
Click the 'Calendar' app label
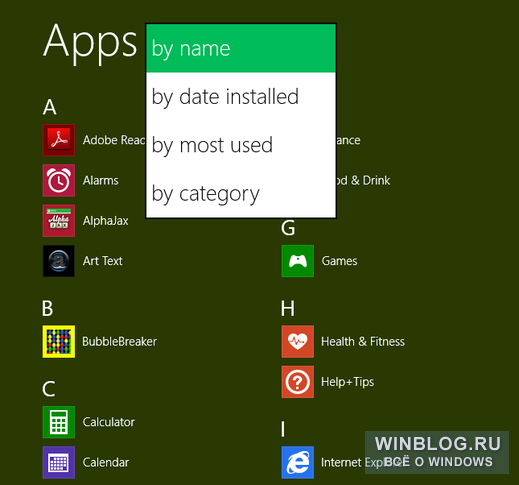pos(106,462)
